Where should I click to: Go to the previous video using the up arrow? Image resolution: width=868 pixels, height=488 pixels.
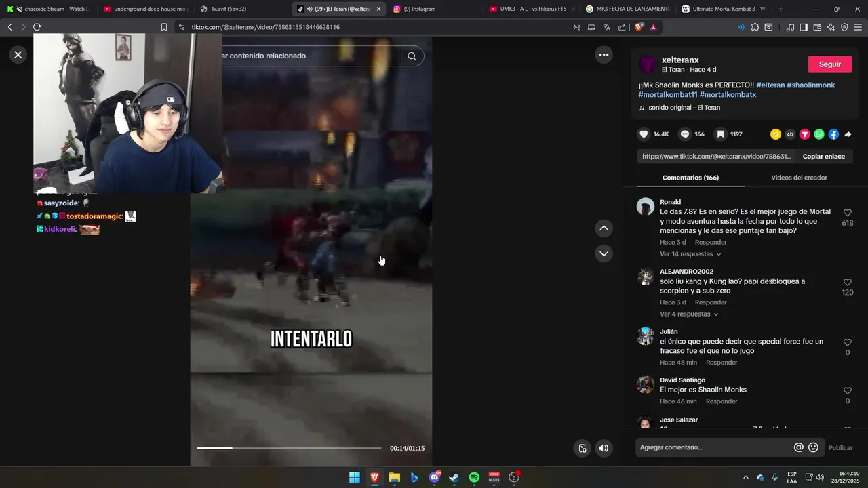604,228
